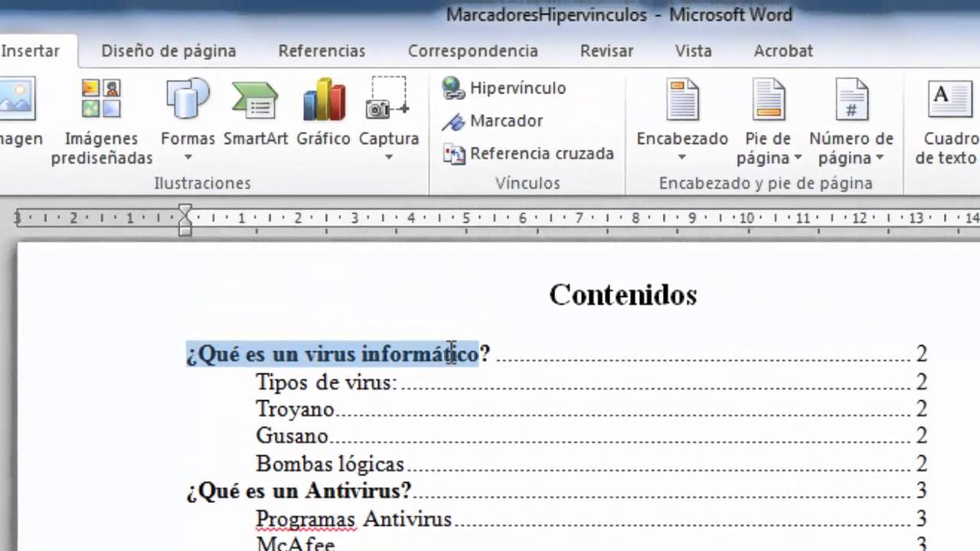Click the Pie de página footer icon
Screen dimensions: 980x551
tap(768, 99)
